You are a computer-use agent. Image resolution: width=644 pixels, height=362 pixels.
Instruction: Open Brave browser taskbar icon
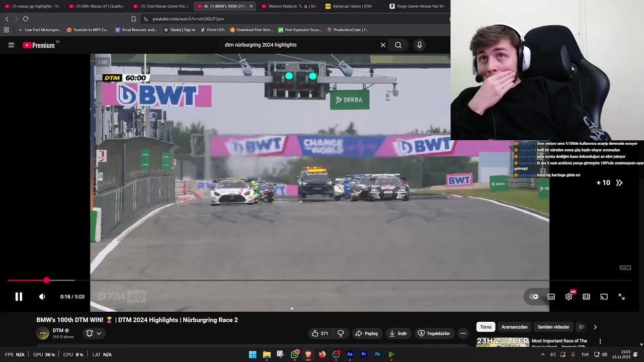(x=308, y=354)
